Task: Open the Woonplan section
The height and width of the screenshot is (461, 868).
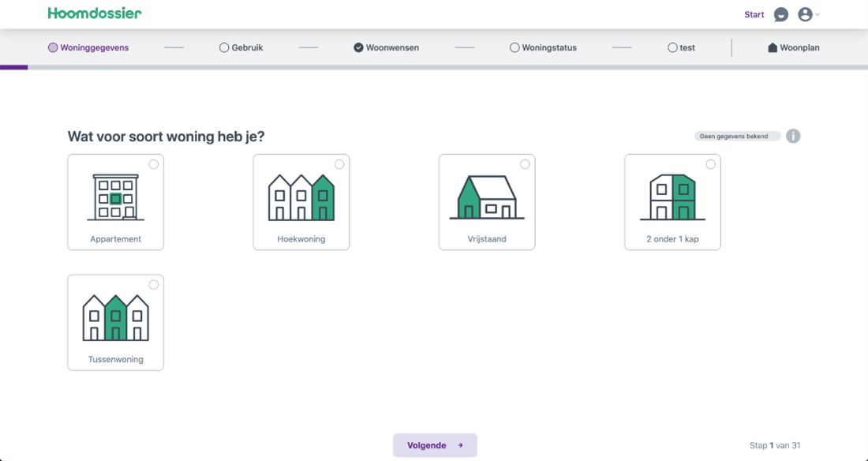Action: [794, 47]
